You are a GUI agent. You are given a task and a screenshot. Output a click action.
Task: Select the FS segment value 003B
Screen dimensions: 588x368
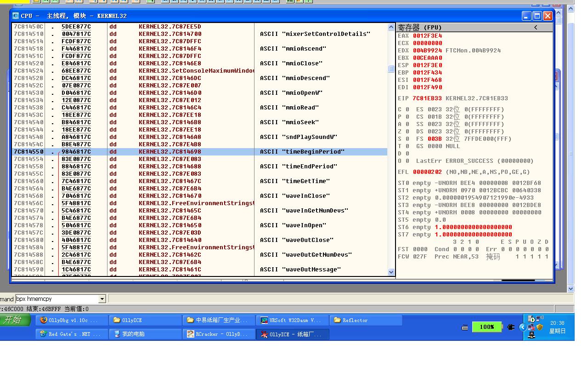[x=435, y=139]
